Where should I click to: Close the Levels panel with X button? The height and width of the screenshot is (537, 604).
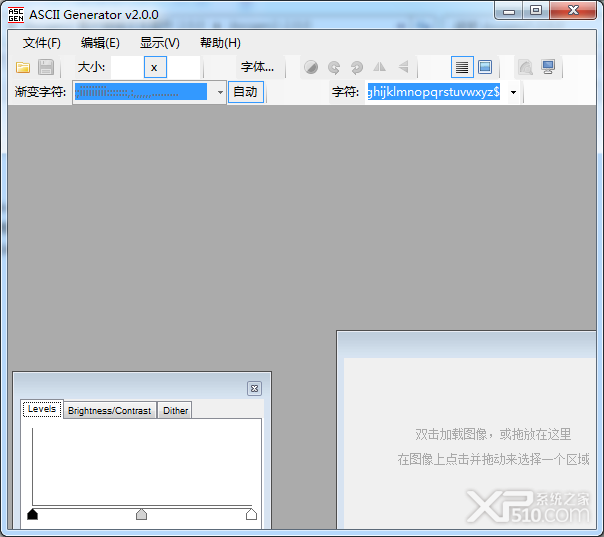coord(254,388)
